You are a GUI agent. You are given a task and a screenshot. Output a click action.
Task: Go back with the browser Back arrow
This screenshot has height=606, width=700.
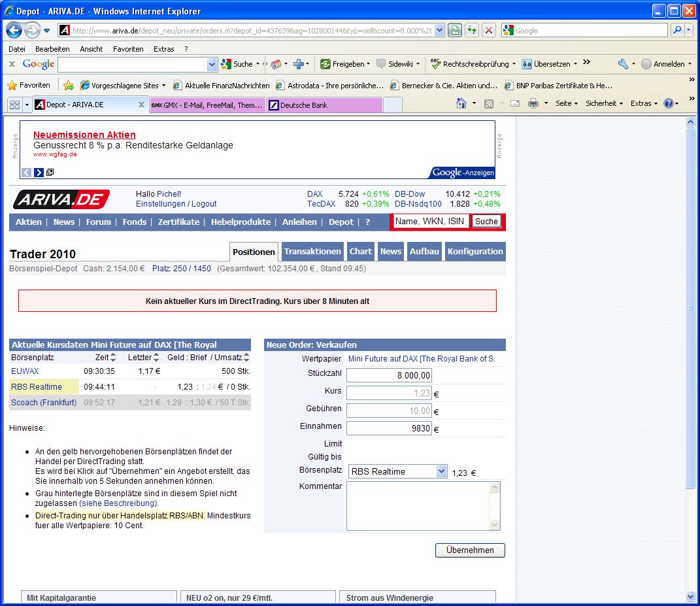[x=14, y=30]
